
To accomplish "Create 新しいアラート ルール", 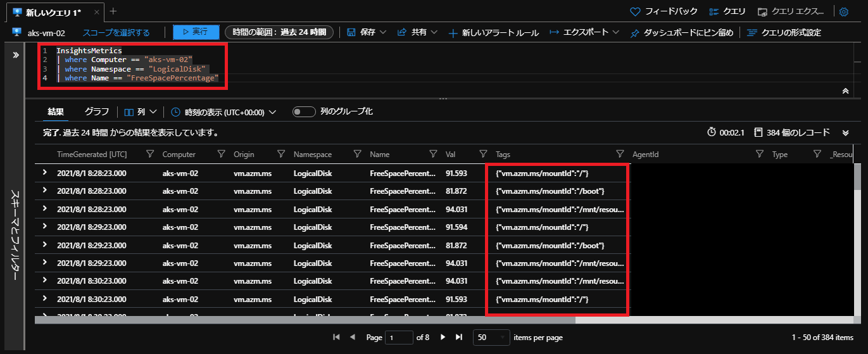I will pos(493,32).
